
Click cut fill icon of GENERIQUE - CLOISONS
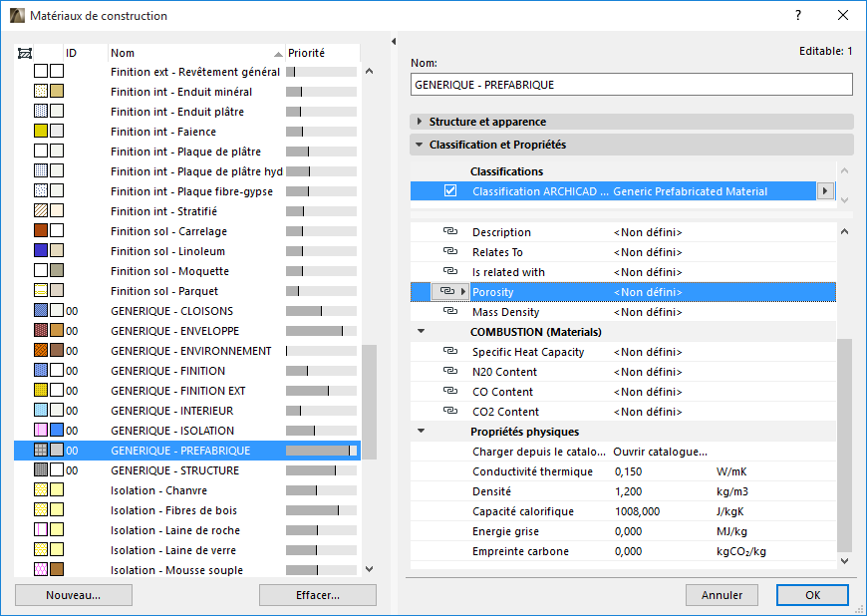41,310
